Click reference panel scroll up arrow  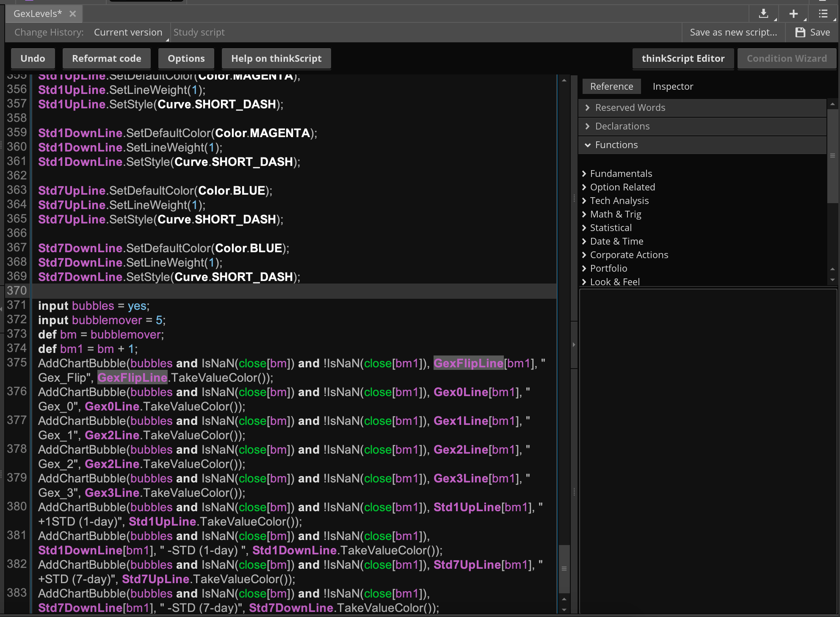click(x=832, y=104)
